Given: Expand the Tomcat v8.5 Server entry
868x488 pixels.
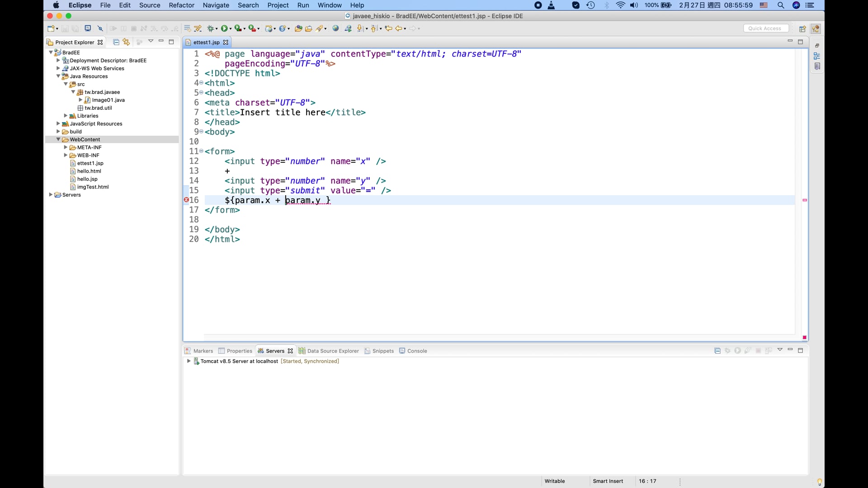Looking at the screenshot, I should point(189,361).
